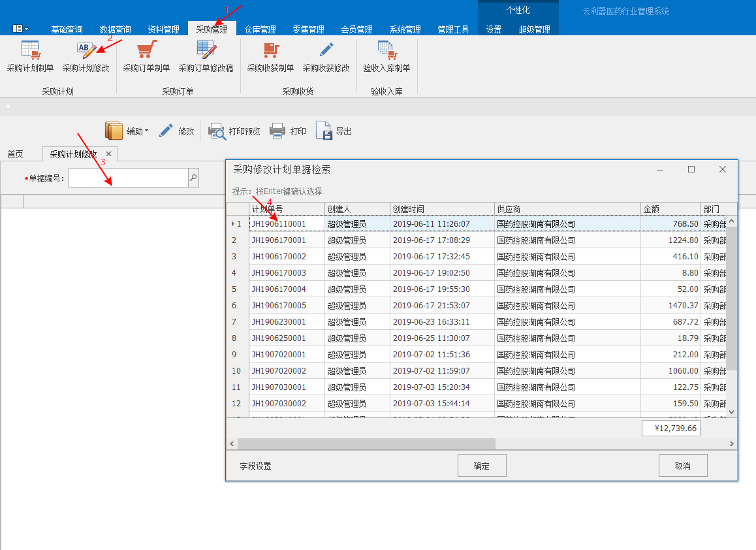Select the 采购订单制单 shopping cart icon
This screenshot has height=550, width=756.
coord(146,51)
